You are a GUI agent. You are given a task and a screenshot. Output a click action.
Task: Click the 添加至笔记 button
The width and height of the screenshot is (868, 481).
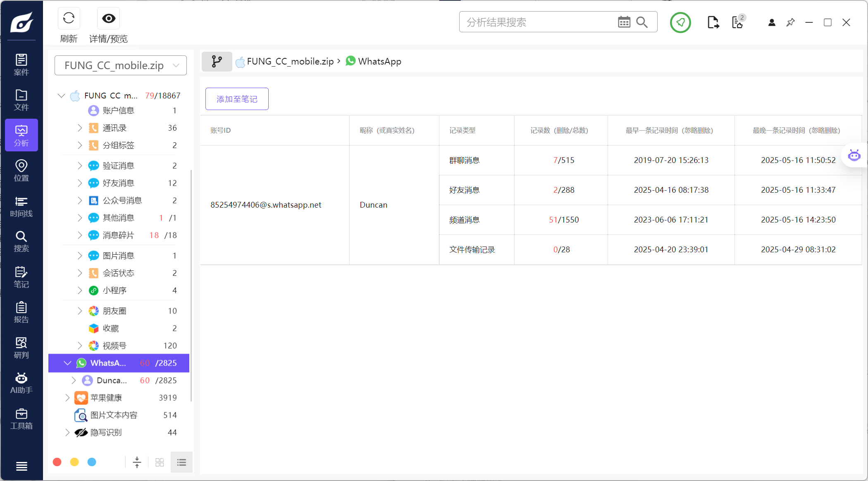pos(237,99)
